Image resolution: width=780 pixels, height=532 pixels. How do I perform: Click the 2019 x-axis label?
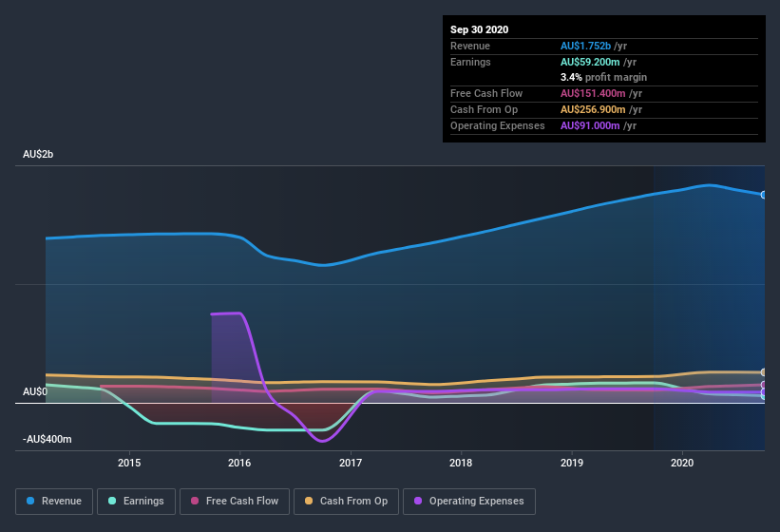(572, 463)
